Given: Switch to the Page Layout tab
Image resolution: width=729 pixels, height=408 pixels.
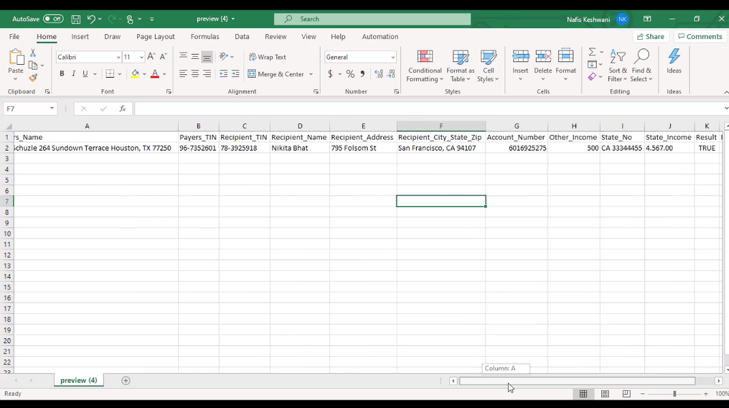Looking at the screenshot, I should (x=155, y=37).
